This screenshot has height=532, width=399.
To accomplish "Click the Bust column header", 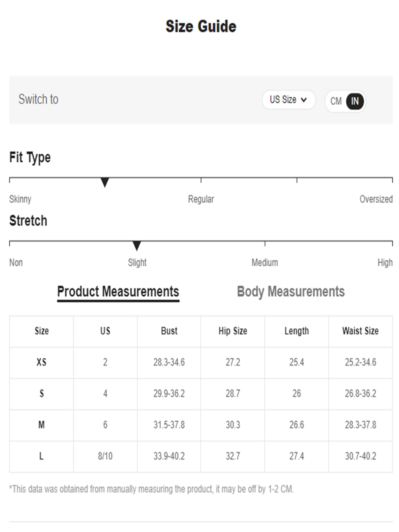I will 169,331.
